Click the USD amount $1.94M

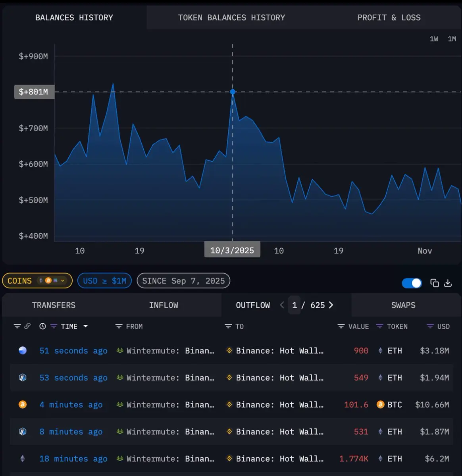434,378
